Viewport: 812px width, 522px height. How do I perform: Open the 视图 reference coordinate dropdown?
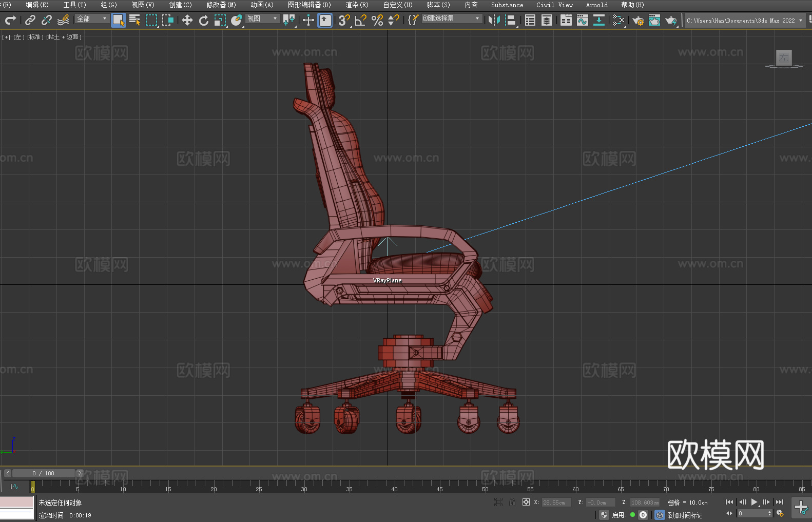pos(262,18)
